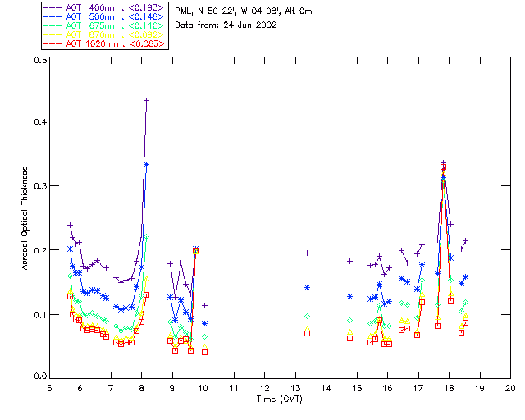The width and height of the screenshot is (525, 420).
Task: Click the 0.5 label on the vertical axis
Action: (40, 60)
